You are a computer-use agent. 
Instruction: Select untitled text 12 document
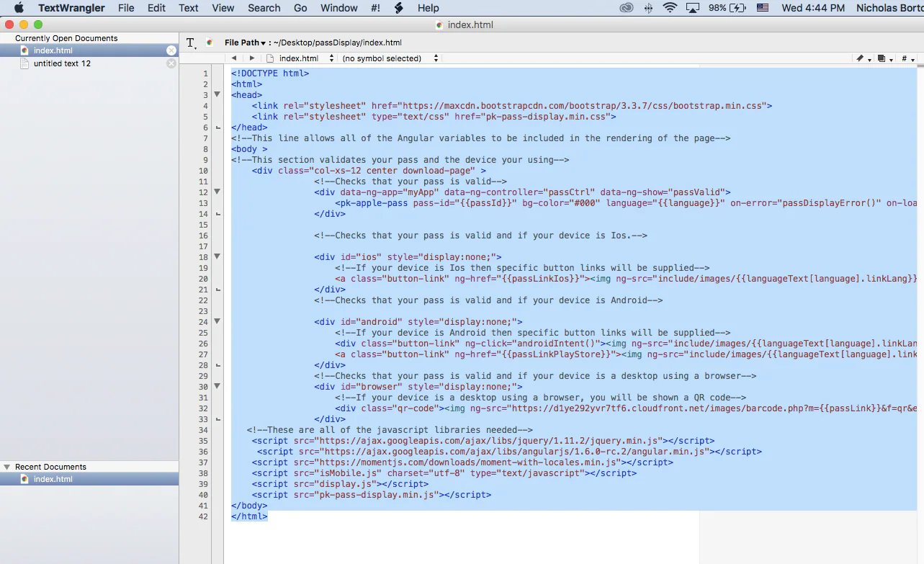coord(89,63)
